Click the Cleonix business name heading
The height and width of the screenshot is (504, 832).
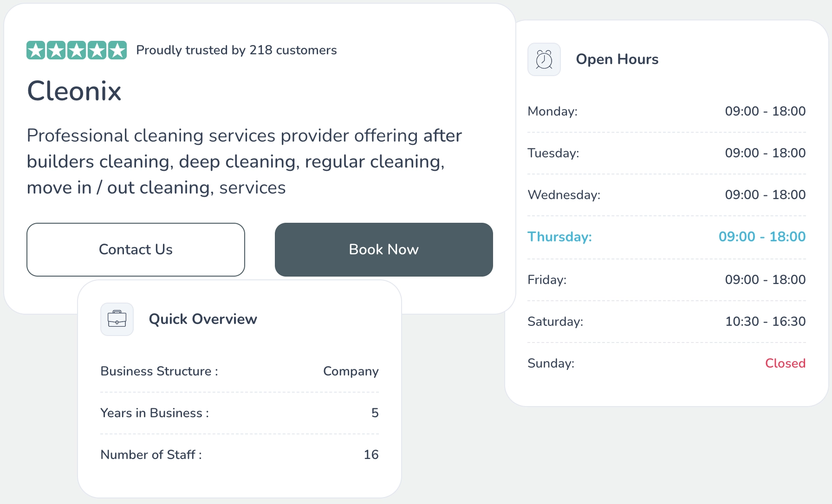(74, 90)
